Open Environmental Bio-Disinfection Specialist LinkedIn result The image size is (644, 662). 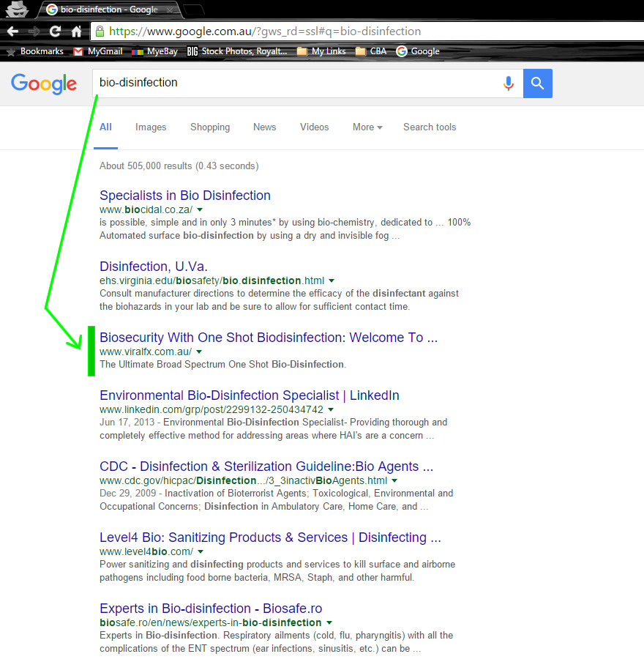coord(250,395)
